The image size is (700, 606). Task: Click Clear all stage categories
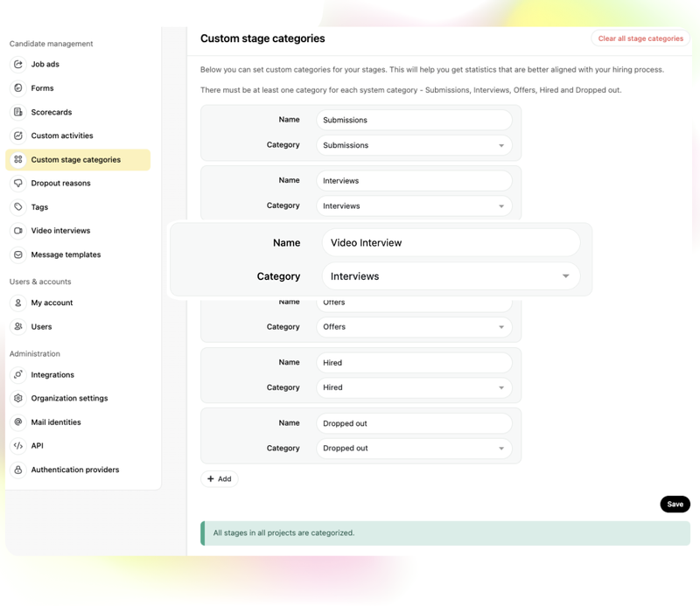pyautogui.click(x=640, y=38)
